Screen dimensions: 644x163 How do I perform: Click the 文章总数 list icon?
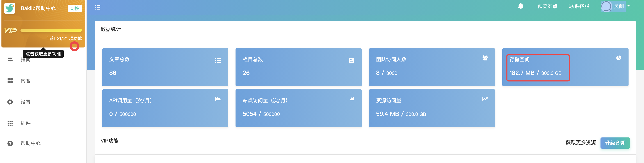(218, 60)
